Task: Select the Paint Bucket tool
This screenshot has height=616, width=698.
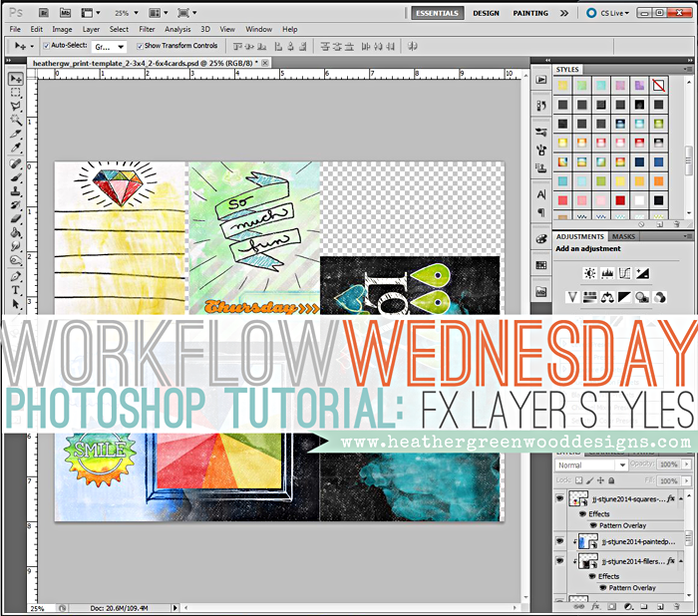Action: tap(16, 232)
